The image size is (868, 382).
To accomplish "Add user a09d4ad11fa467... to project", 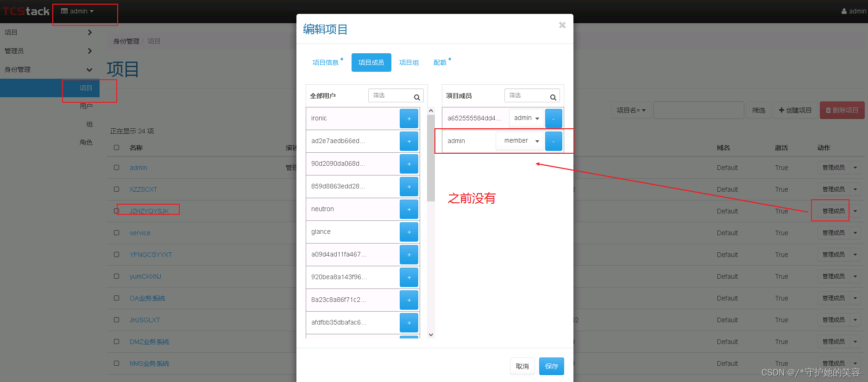I will click(409, 255).
